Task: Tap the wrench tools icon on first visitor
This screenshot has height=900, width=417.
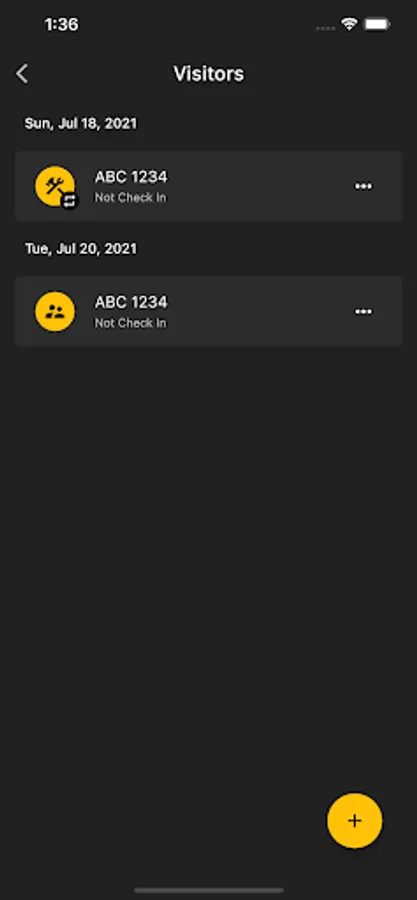Action: [x=54, y=185]
